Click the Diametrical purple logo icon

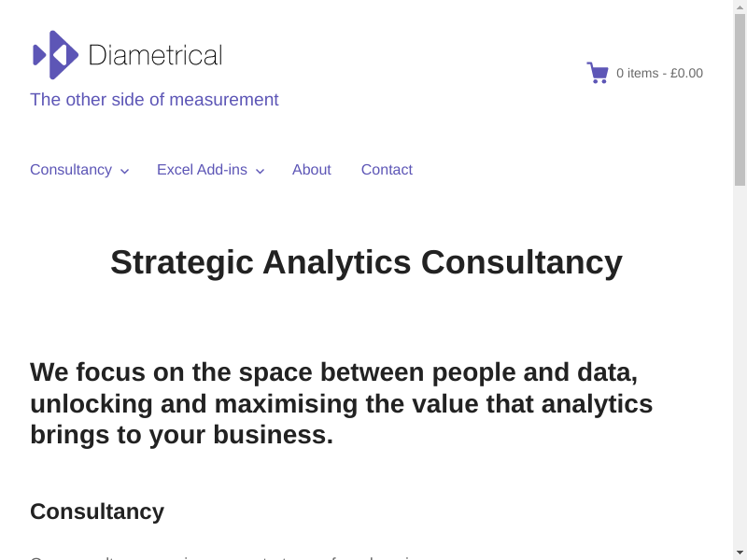(x=55, y=55)
